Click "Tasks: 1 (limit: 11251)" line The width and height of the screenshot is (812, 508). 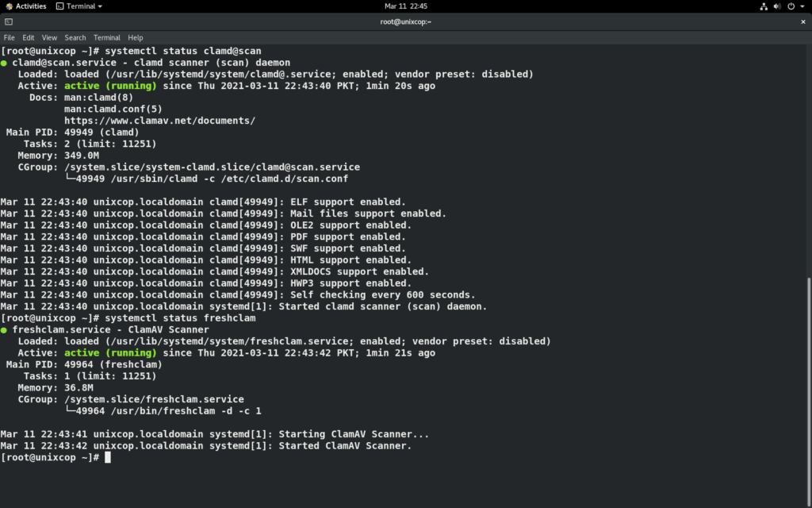tap(90, 376)
